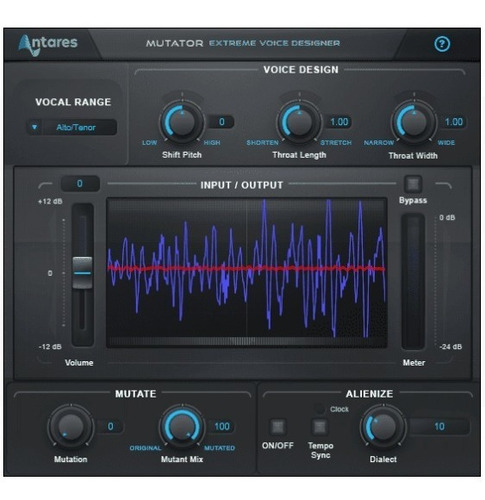Click the WIDE label
485x500 pixels.
point(446,143)
